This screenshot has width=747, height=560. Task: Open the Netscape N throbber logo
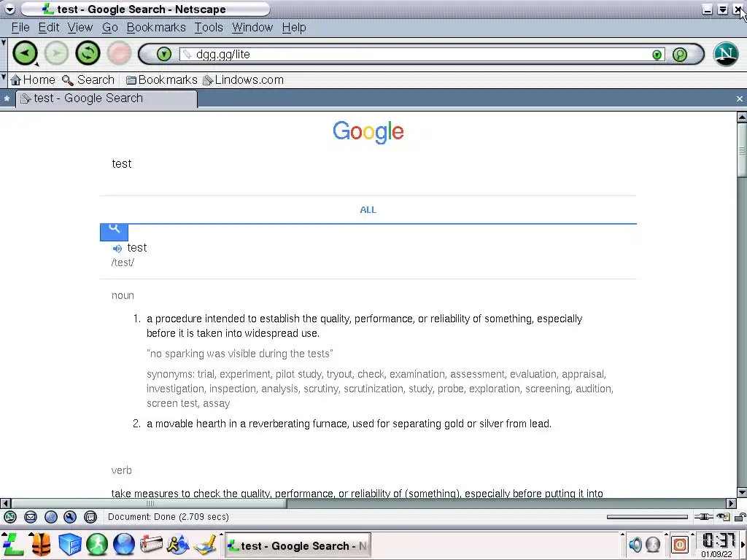[726, 54]
